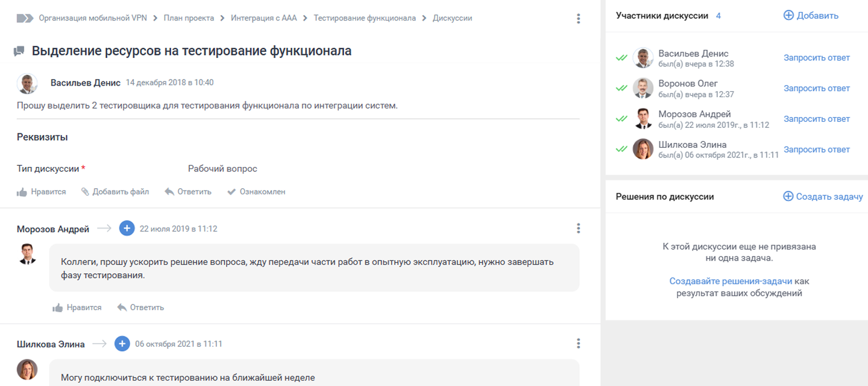Mark the discussion as Ознакомлен
Viewport: 868px width, 386px height.
[x=256, y=192]
